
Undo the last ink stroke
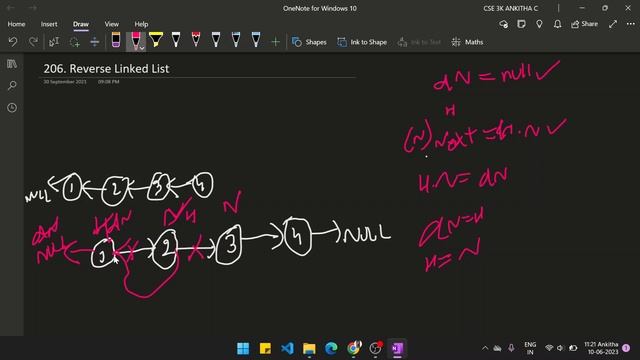point(13,42)
